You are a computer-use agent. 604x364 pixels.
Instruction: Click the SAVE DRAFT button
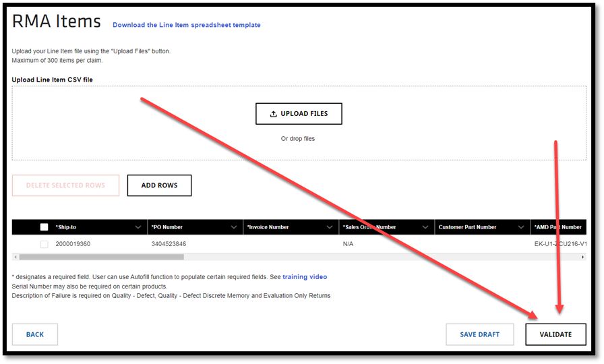479,334
